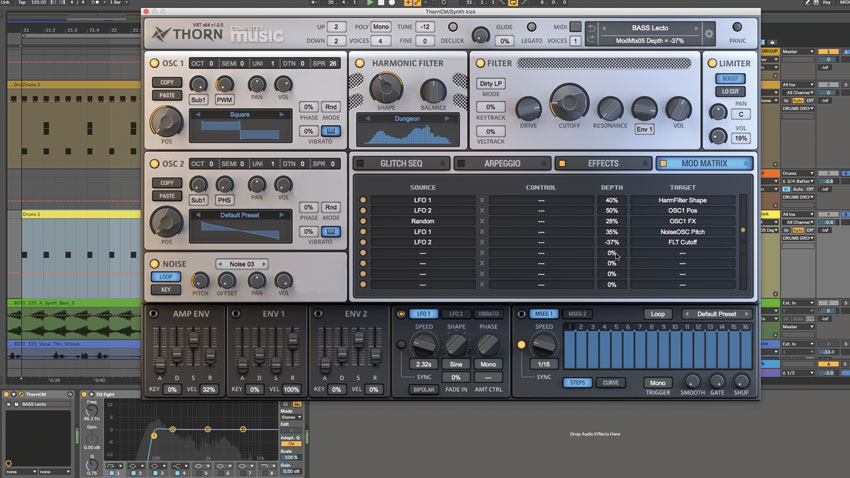
Task: Open OSC 2 Rnd mode dropdown
Action: coord(331,207)
